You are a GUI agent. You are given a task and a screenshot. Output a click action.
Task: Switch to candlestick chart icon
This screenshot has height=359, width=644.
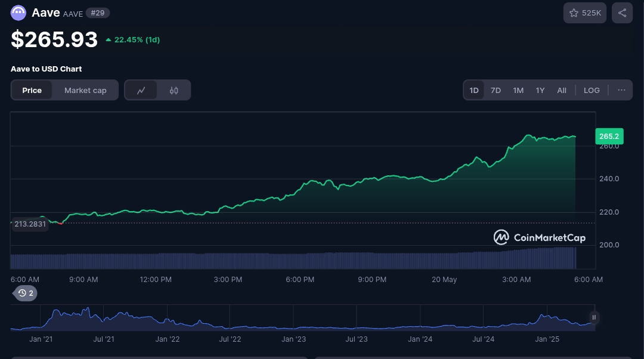click(174, 91)
